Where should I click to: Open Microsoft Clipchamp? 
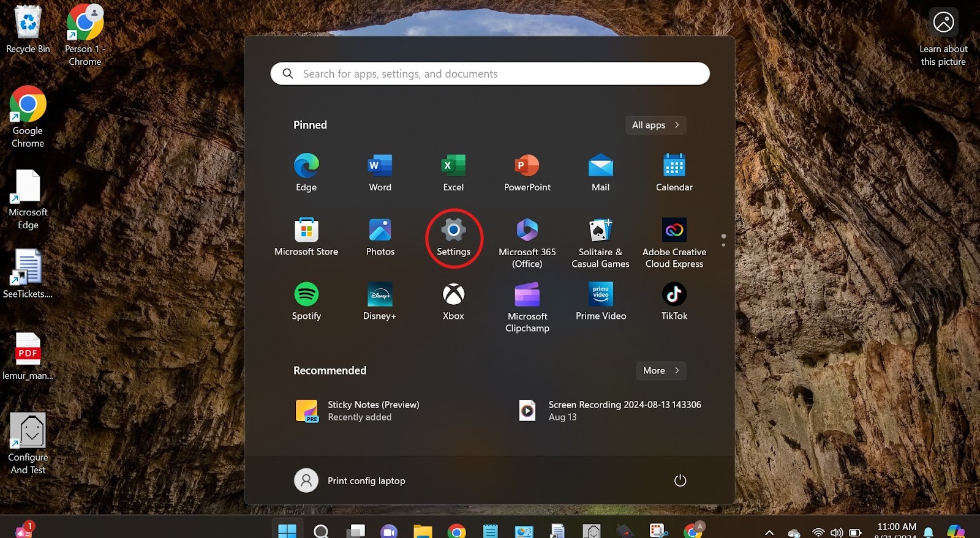tap(527, 307)
